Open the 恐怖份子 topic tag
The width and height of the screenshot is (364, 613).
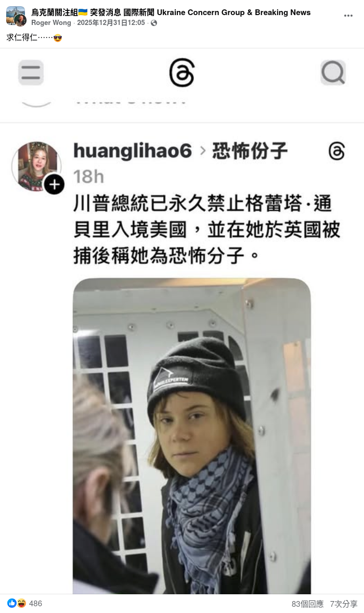250,151
